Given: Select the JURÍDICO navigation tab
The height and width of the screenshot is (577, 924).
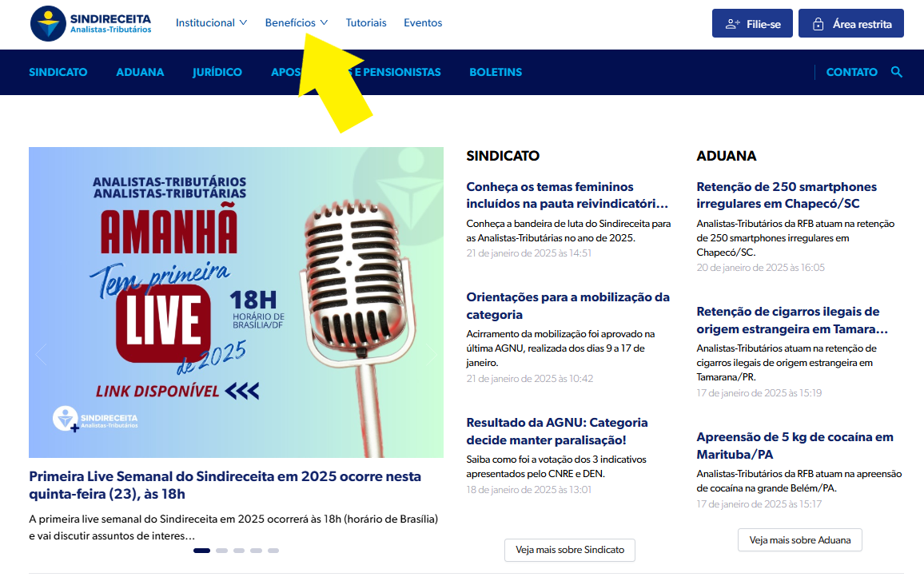Looking at the screenshot, I should click(x=217, y=72).
